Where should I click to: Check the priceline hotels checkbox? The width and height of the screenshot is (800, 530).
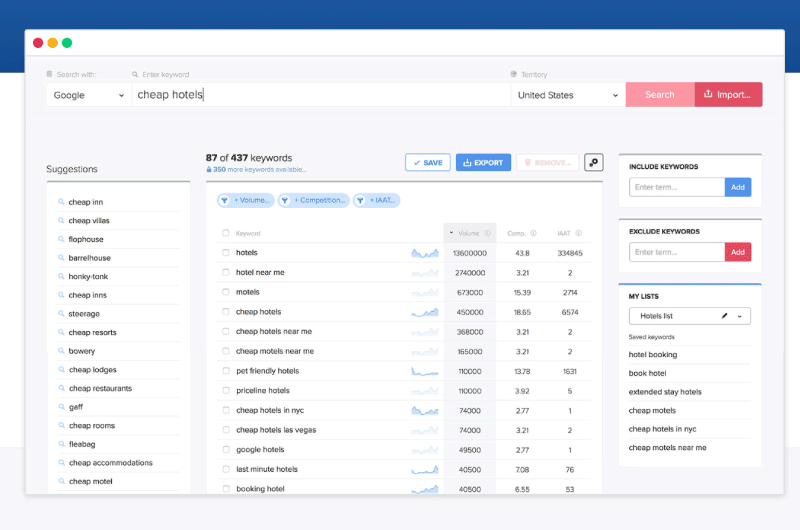pyautogui.click(x=226, y=390)
